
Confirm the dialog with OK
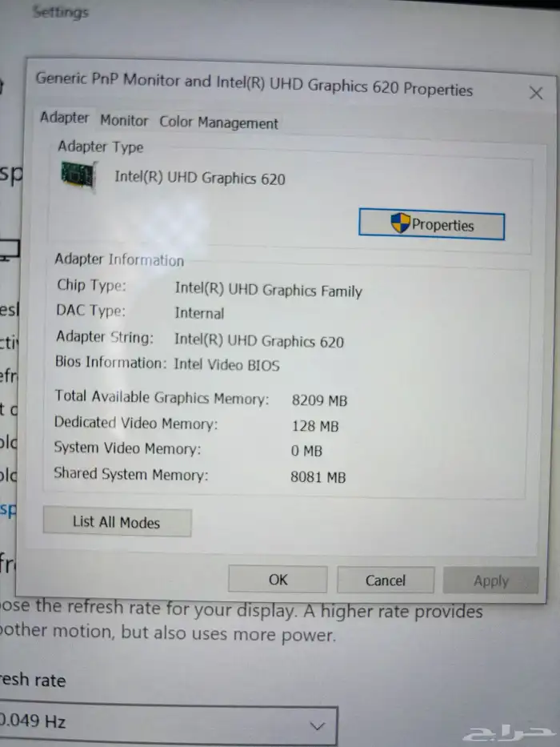[278, 580]
